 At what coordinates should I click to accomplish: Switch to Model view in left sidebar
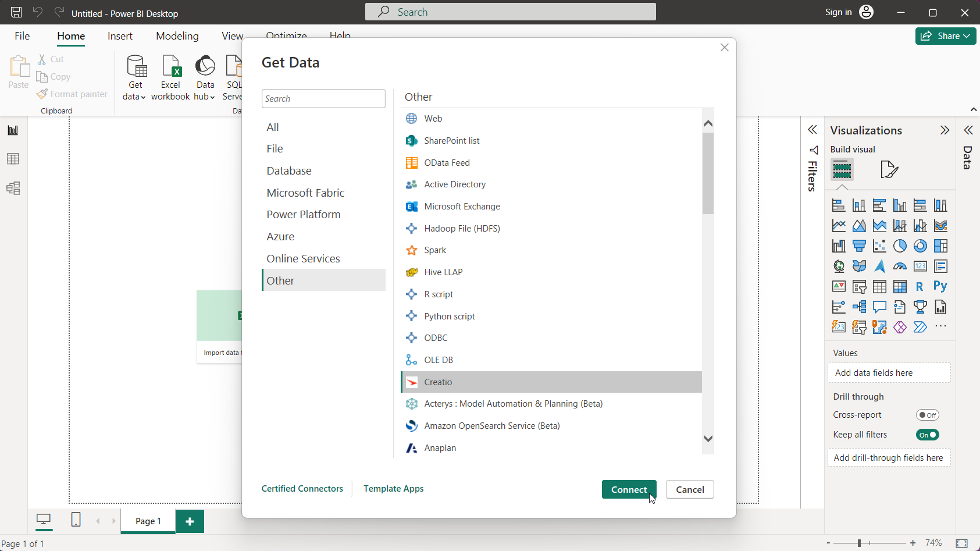13,188
